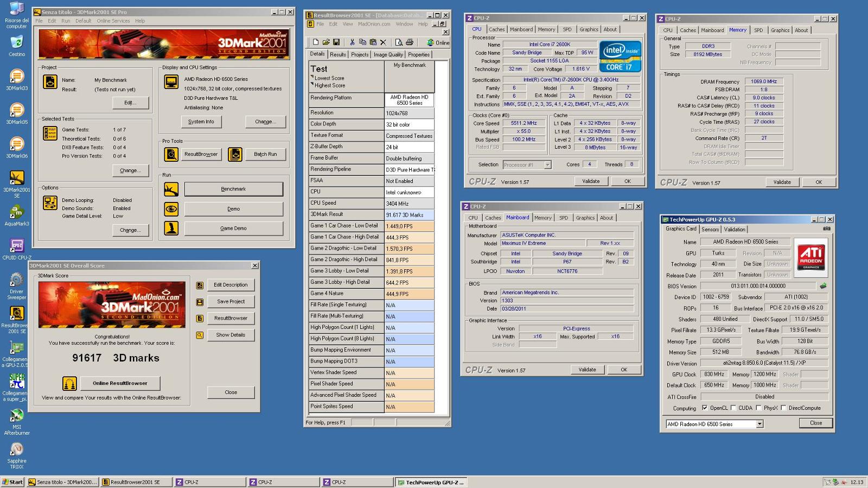Click Cut scissors icon in ResultBrowser toolbar
The height and width of the screenshot is (488, 868).
(x=352, y=42)
